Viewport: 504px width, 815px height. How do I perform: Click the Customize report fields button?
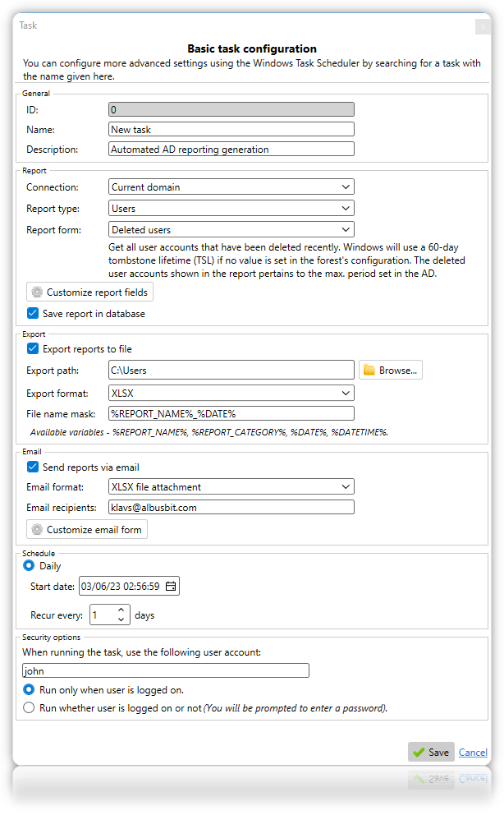pos(89,292)
